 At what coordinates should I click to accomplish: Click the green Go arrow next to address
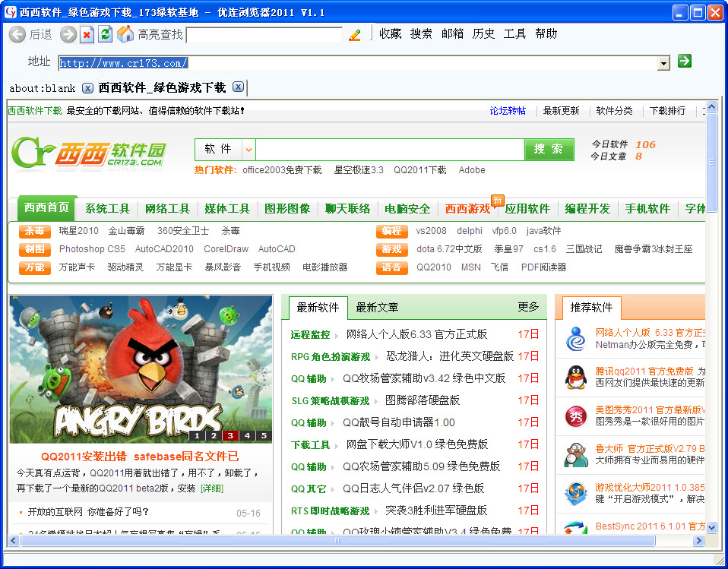coord(685,61)
